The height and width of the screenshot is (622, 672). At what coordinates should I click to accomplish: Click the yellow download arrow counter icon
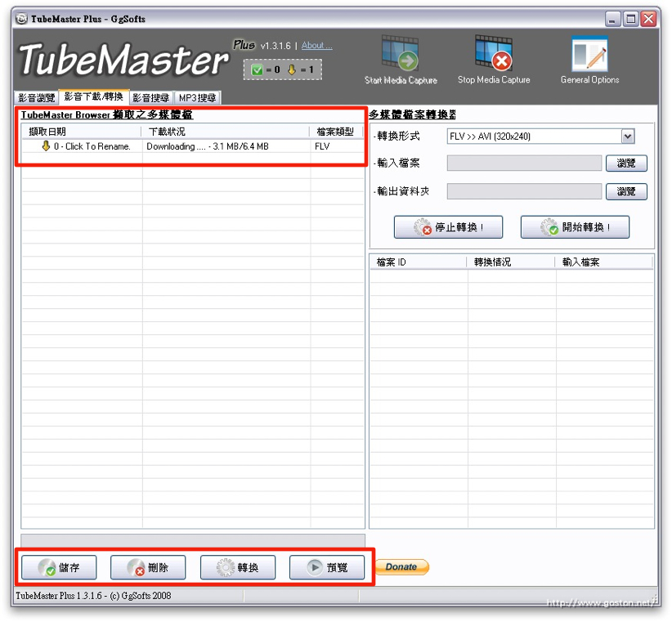[x=292, y=69]
